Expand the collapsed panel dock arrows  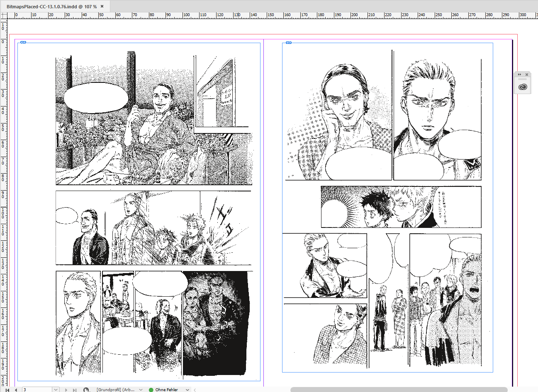click(519, 75)
